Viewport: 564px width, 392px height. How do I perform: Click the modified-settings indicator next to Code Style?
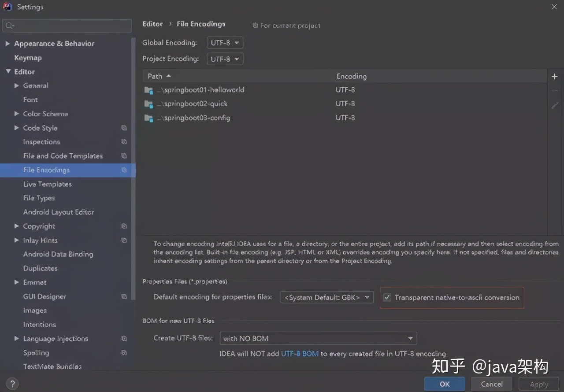pyautogui.click(x=124, y=128)
